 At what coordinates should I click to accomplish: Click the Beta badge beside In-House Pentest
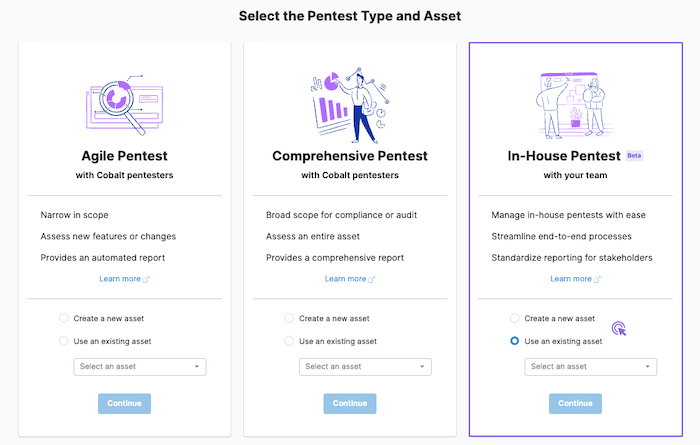(634, 156)
